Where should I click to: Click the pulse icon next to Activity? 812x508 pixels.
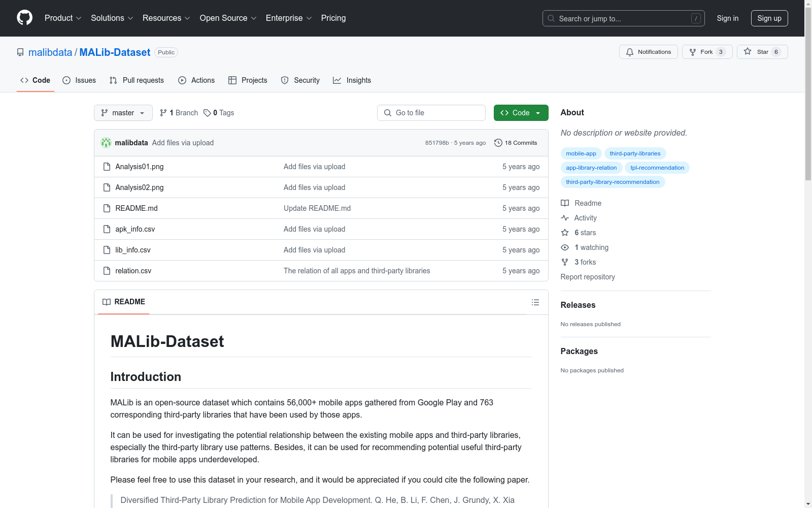[565, 218]
